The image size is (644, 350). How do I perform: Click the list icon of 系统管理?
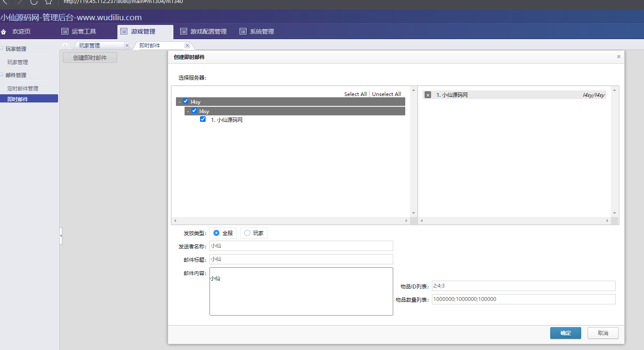pyautogui.click(x=243, y=31)
